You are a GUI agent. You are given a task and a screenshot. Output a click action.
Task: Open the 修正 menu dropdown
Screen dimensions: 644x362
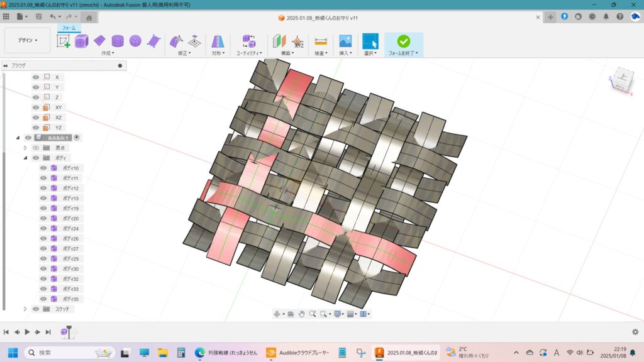(184, 53)
